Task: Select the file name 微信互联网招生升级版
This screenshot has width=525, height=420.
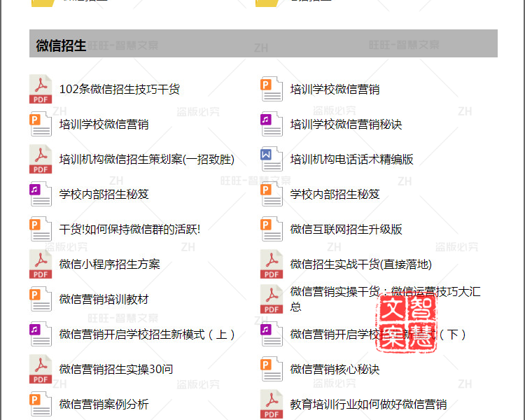Action: click(x=346, y=229)
